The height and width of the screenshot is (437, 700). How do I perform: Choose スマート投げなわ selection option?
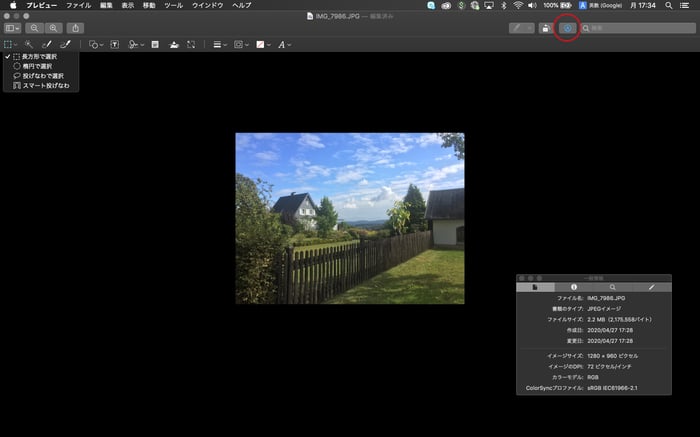point(43,86)
